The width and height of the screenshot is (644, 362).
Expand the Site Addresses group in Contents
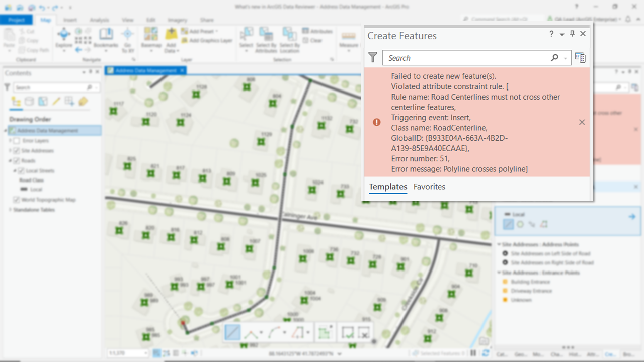10,151
